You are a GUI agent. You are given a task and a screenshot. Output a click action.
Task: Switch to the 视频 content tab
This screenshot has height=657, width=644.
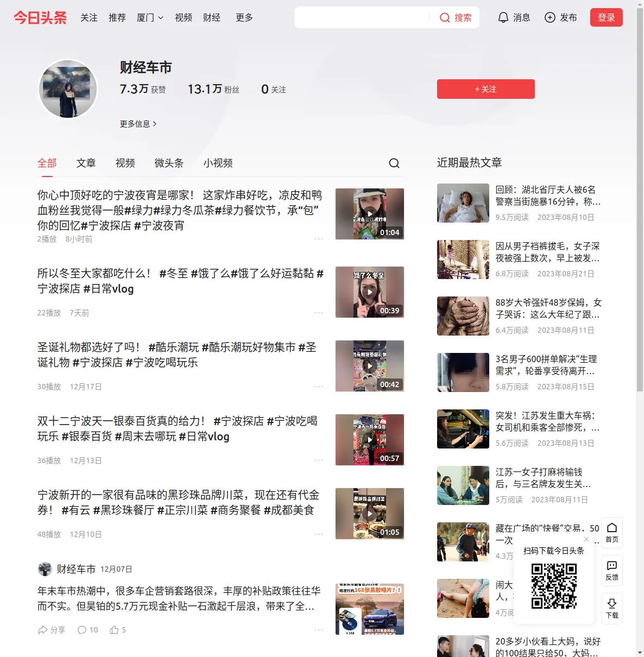point(125,163)
